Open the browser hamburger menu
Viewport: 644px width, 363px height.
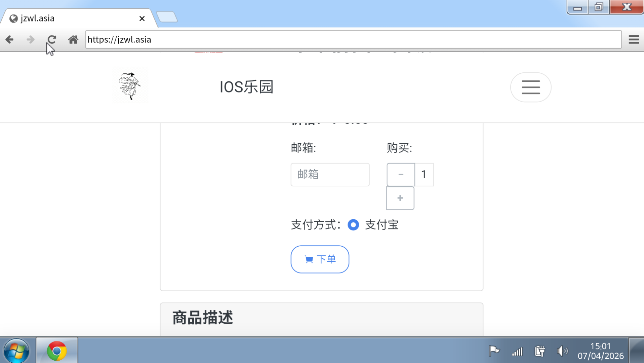pyautogui.click(x=634, y=40)
